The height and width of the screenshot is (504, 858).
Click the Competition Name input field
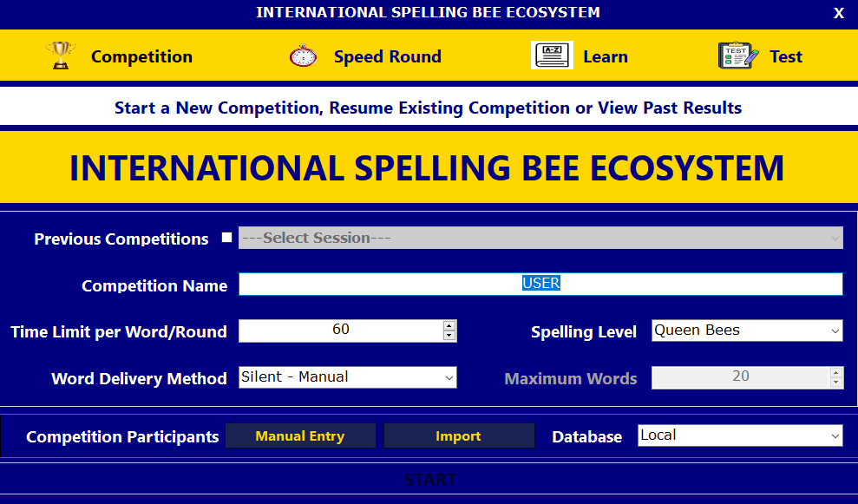[x=540, y=285]
